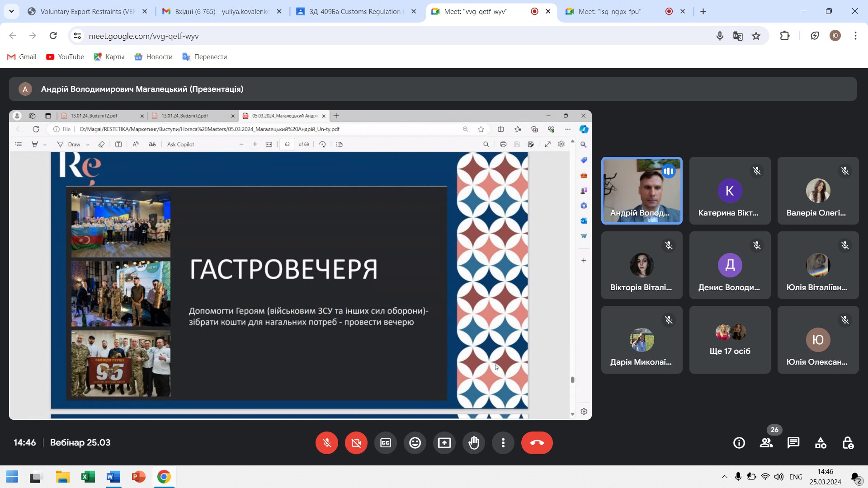Screen dimensions: 868x488
Task: Open host controls lock icon
Action: pos(848,443)
